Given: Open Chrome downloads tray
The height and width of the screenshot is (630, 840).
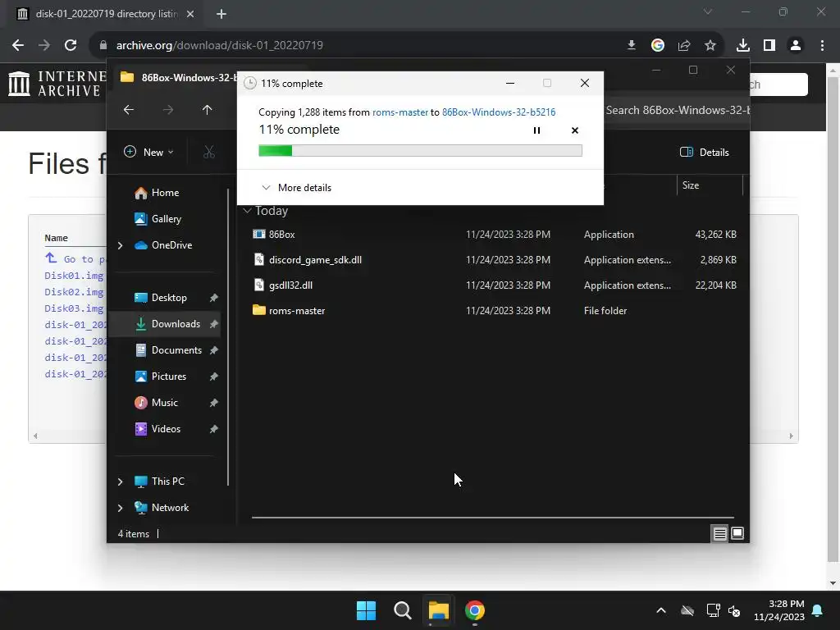Looking at the screenshot, I should click(x=743, y=45).
